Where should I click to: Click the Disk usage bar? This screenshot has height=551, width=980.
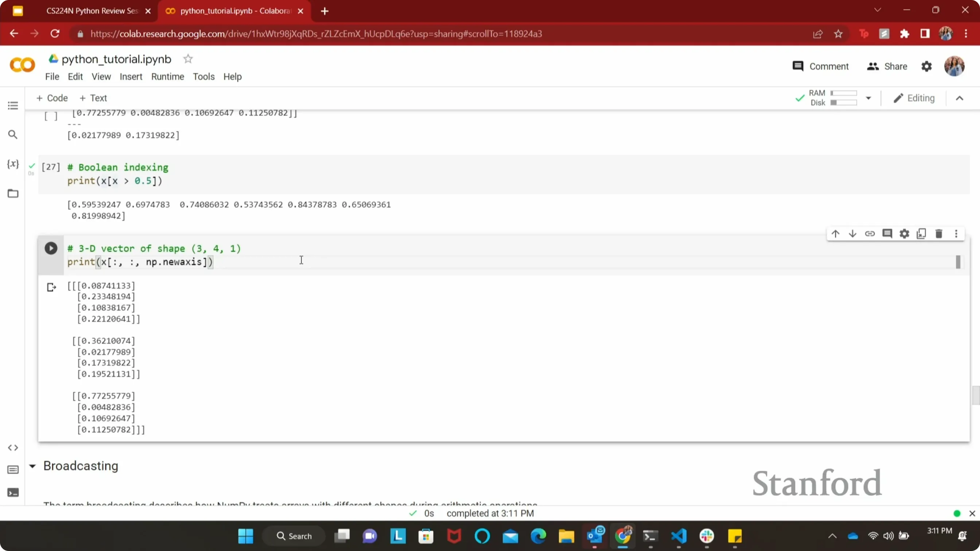843,103
